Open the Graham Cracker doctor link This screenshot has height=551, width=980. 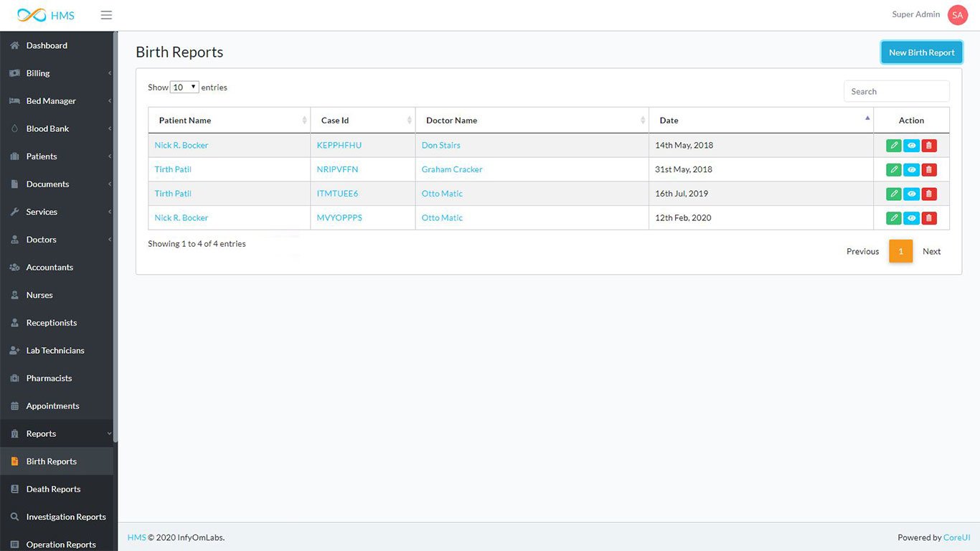(452, 170)
